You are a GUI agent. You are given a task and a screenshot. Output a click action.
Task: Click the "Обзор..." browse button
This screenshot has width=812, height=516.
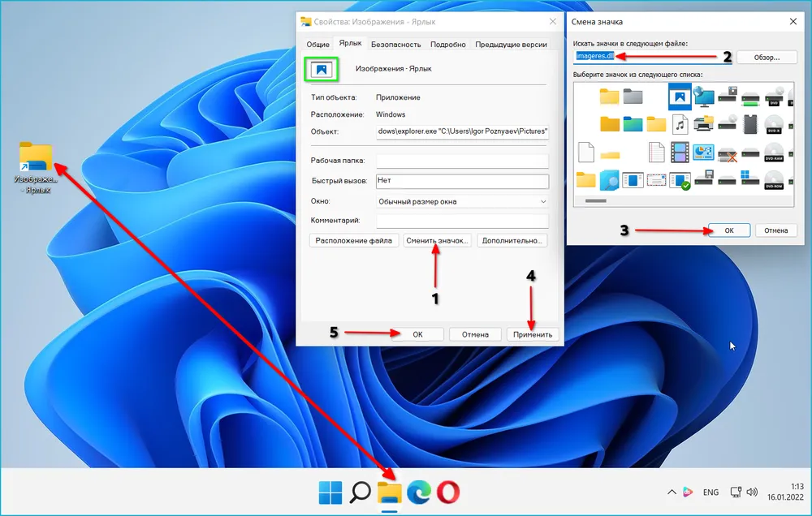point(767,57)
